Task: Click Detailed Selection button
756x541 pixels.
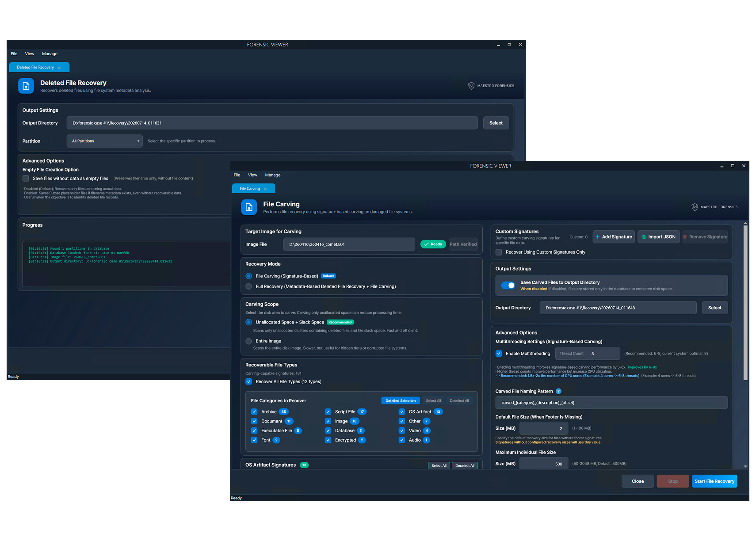Action: point(401,401)
